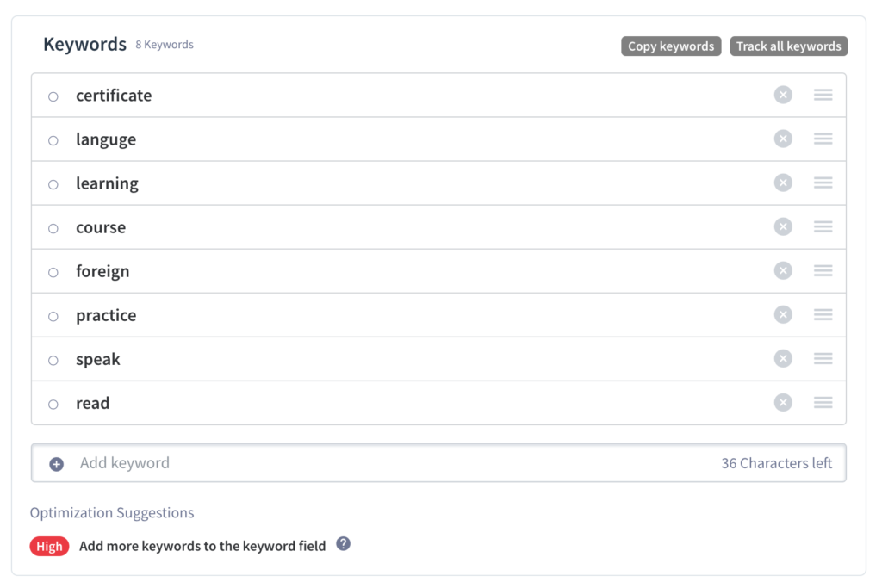Click drag handle on 'course' row
Screen dimensions: 882x588
click(823, 226)
